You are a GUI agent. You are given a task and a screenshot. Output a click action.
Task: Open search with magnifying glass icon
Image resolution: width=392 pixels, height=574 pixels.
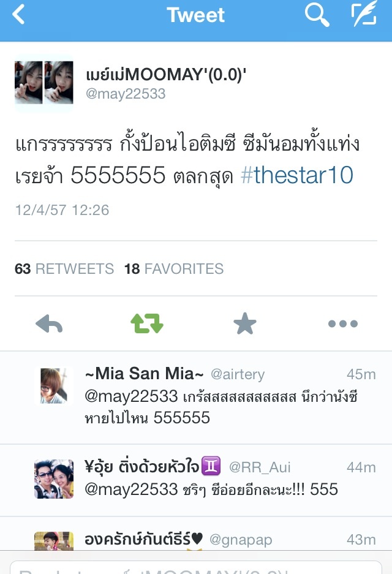[317, 15]
